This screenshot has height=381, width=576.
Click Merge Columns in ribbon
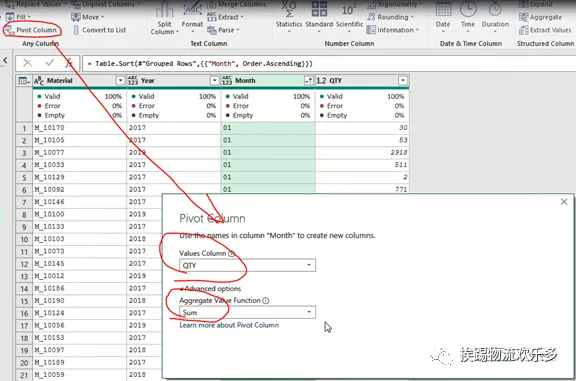236,4
